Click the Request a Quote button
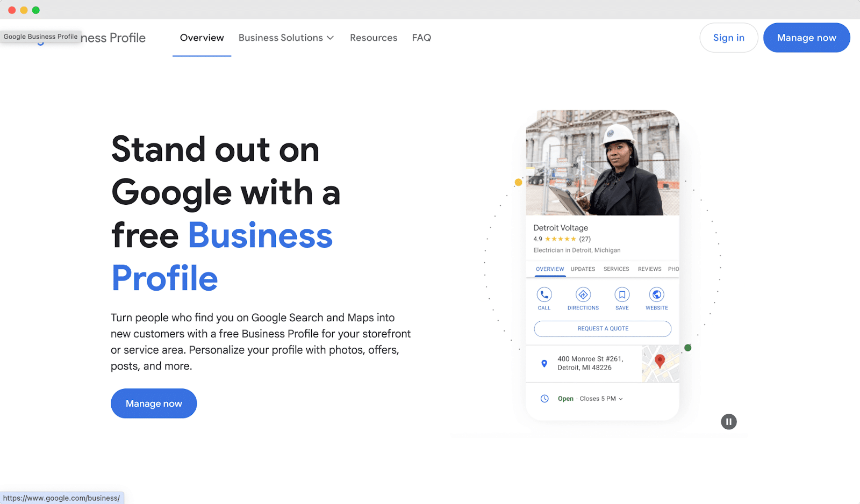 (603, 329)
